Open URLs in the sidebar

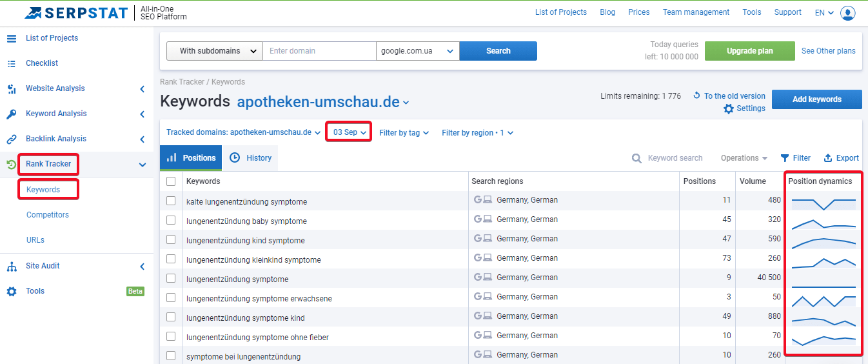[x=35, y=240]
